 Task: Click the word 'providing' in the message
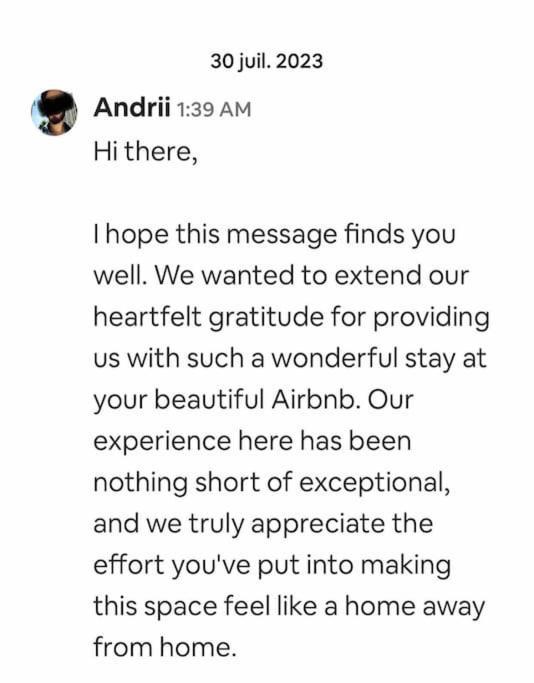tap(432, 318)
